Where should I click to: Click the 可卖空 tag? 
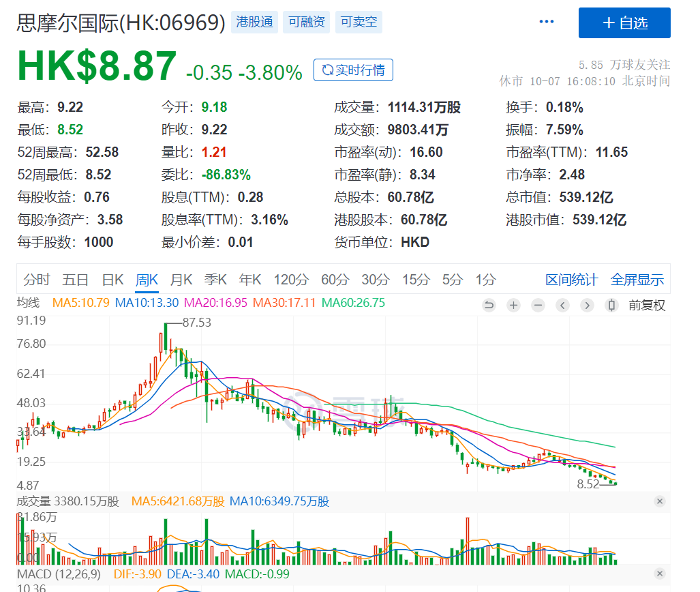pos(359,22)
